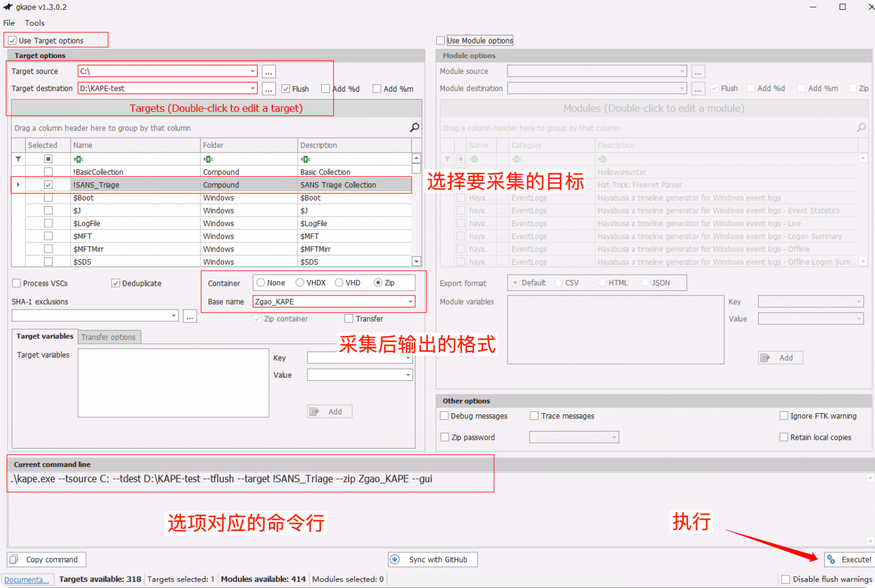Image resolution: width=875 pixels, height=588 pixels.
Task: Enable the Process VSCs checkbox
Action: click(17, 283)
